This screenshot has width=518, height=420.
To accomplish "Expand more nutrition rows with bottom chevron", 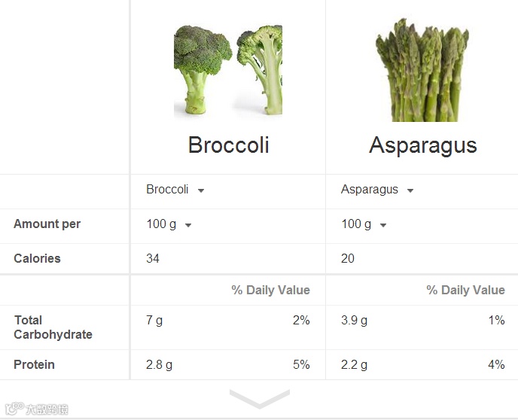I will click(x=260, y=398).
